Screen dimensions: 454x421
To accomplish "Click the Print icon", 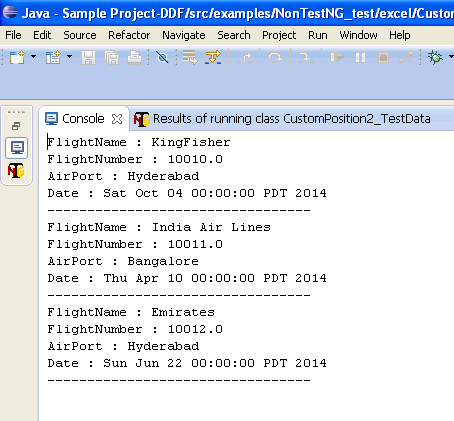I will (x=134, y=57).
